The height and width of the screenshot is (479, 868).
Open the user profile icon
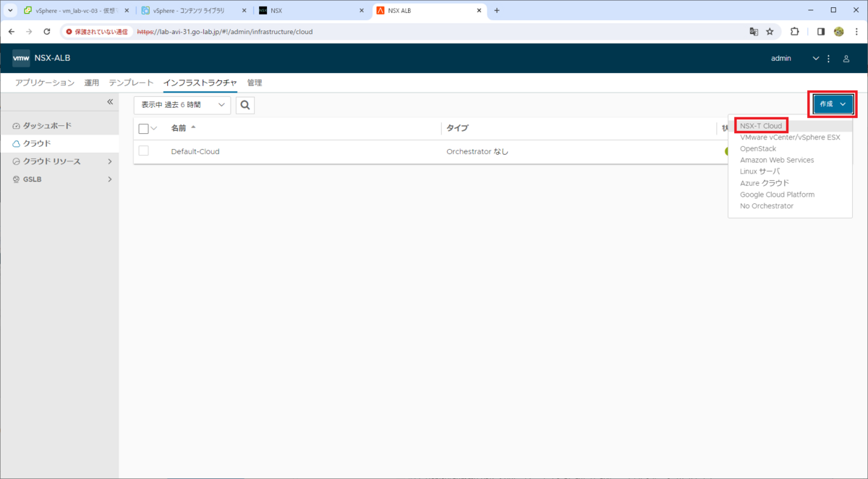(x=846, y=59)
